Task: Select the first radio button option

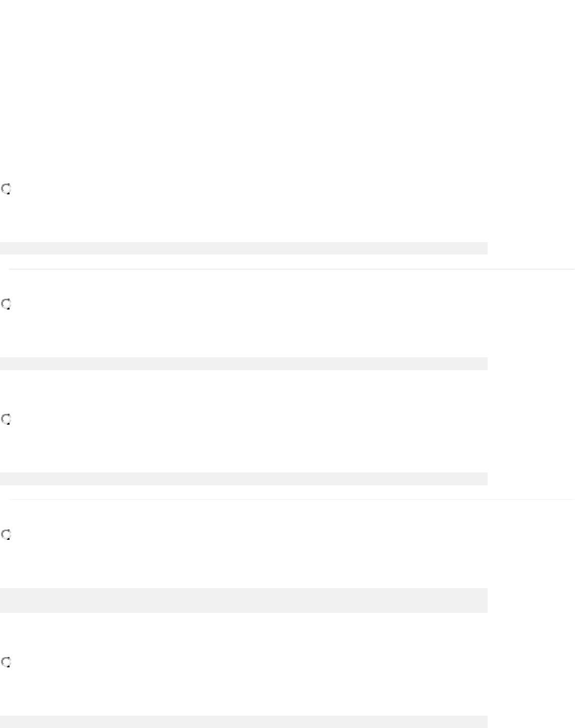Action: 6,189
